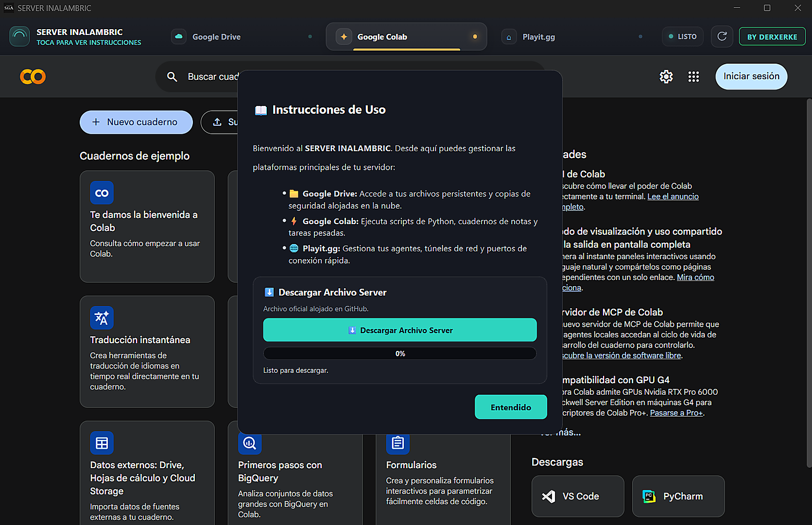Click the Nuevo cuaderno button
Screen dimensions: 812x525
pos(136,122)
